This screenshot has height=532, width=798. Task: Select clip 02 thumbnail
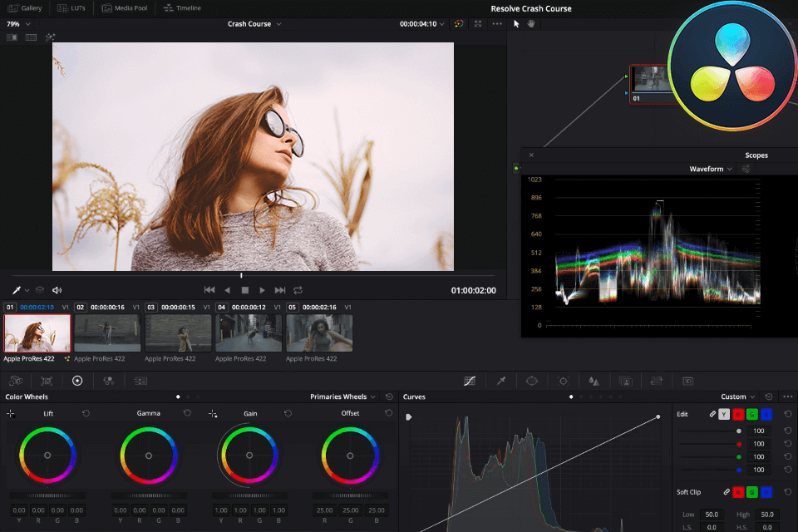(107, 333)
